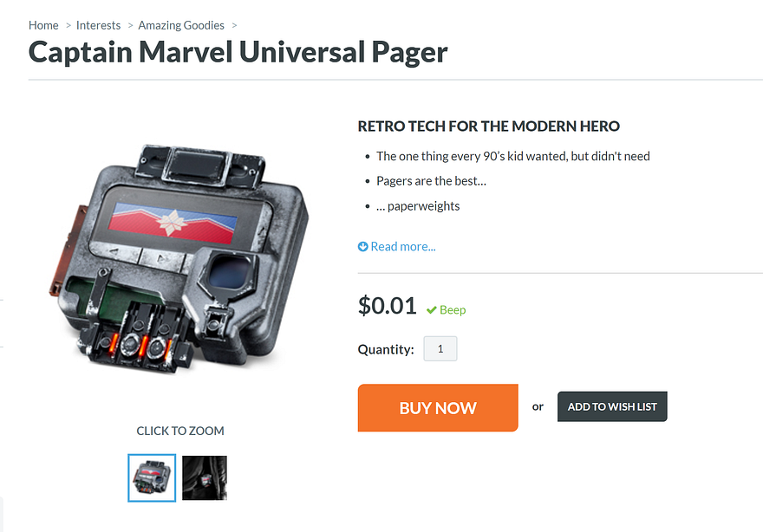Click Add to Wish List button
Image resolution: width=763 pixels, height=532 pixels.
click(x=612, y=406)
